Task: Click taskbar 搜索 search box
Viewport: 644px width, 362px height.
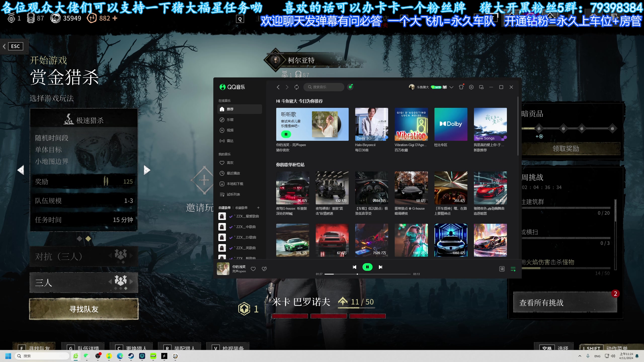Action: tap(42, 356)
